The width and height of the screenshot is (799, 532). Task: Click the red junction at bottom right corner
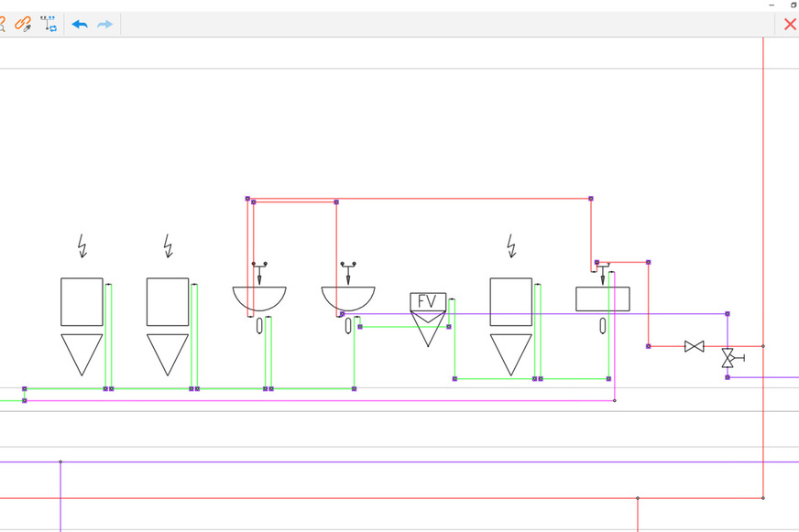[763, 498]
